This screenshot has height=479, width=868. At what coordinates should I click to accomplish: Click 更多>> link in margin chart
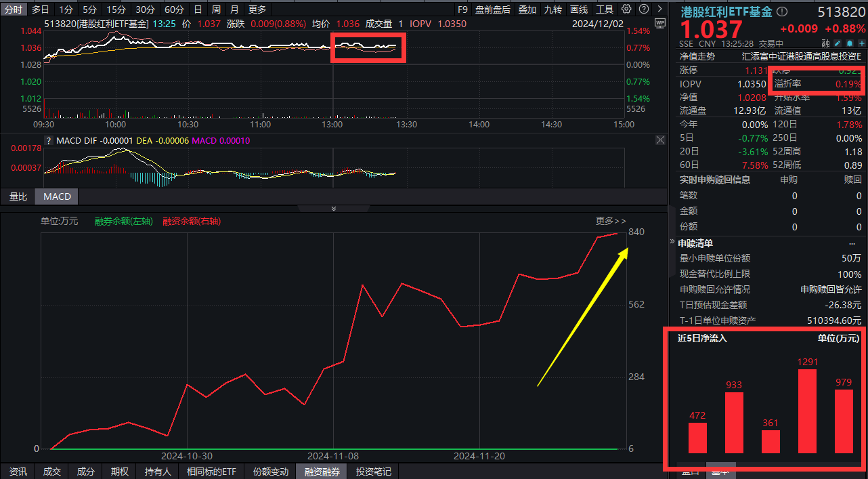[611, 221]
